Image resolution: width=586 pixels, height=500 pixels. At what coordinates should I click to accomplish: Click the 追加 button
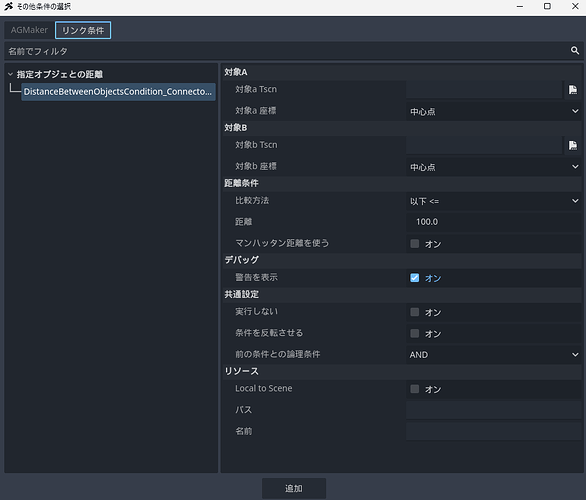(x=294, y=488)
